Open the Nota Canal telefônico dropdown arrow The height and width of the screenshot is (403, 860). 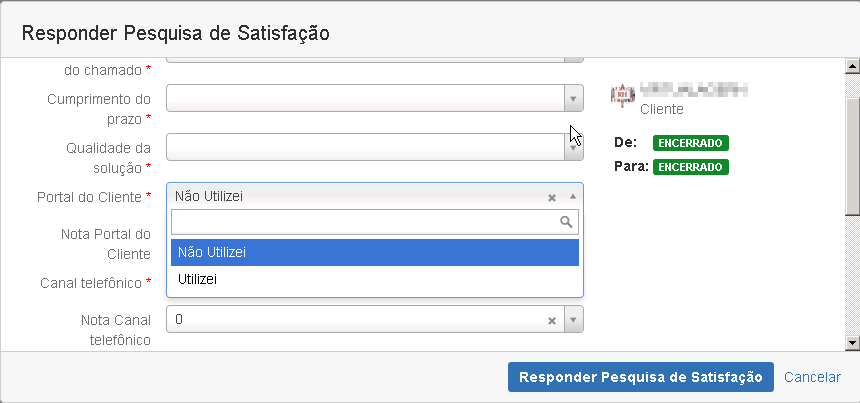point(573,320)
